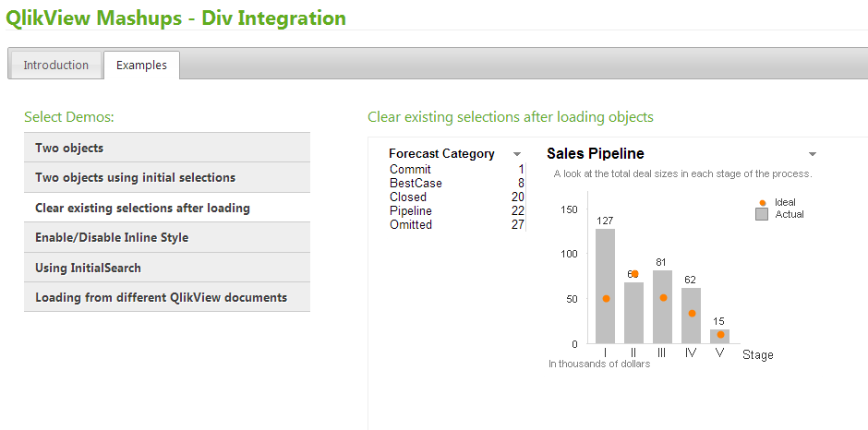Click the stage III bar showing 81
This screenshot has width=868, height=430.
pyautogui.click(x=663, y=306)
